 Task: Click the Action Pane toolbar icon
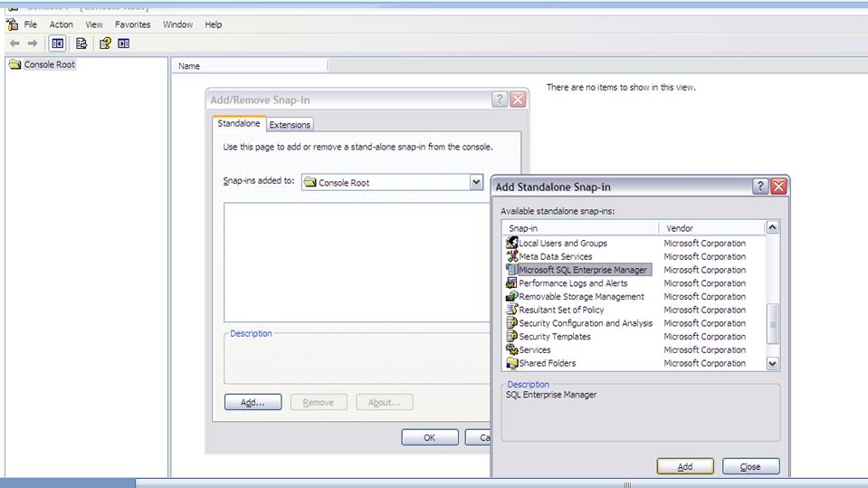[123, 43]
